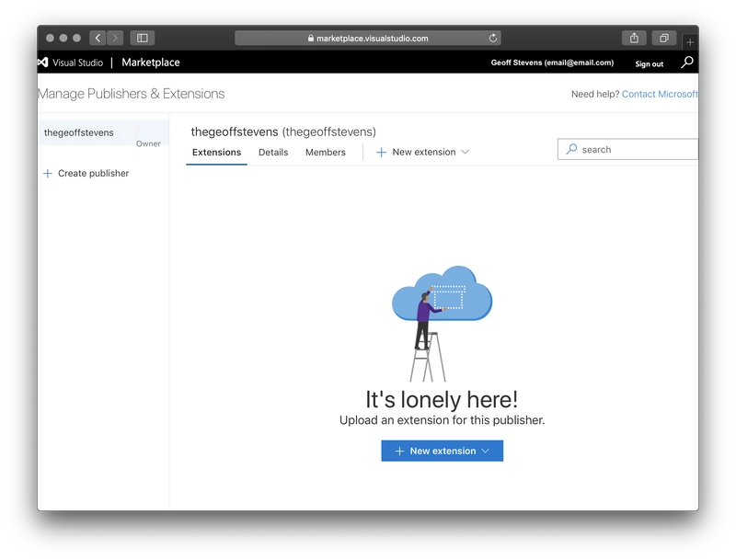The height and width of the screenshot is (560, 736).
Task: Open the Marketplace search magnifier in header
Action: click(687, 63)
